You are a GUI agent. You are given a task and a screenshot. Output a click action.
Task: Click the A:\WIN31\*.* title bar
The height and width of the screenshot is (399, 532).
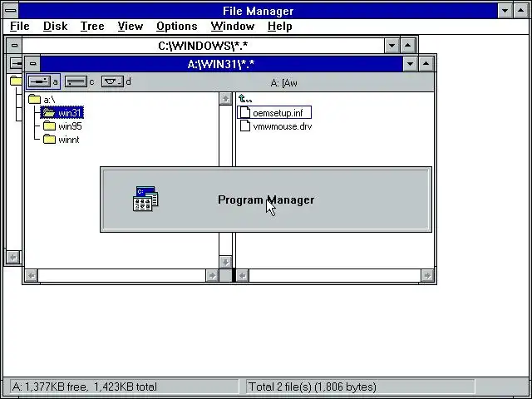[x=221, y=63]
